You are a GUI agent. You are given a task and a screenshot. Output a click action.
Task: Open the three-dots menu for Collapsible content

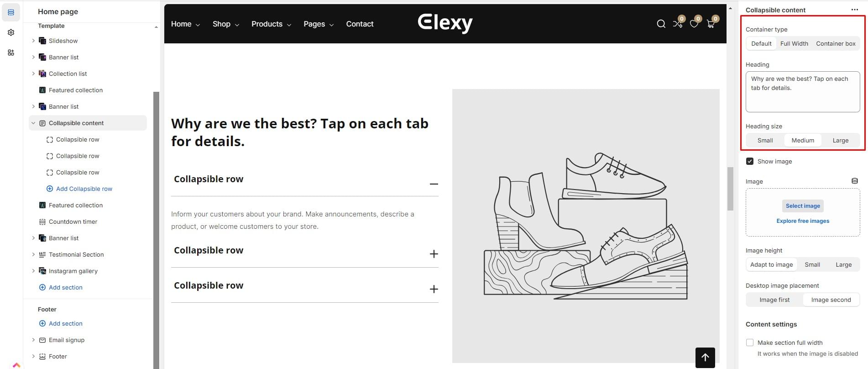pos(854,10)
